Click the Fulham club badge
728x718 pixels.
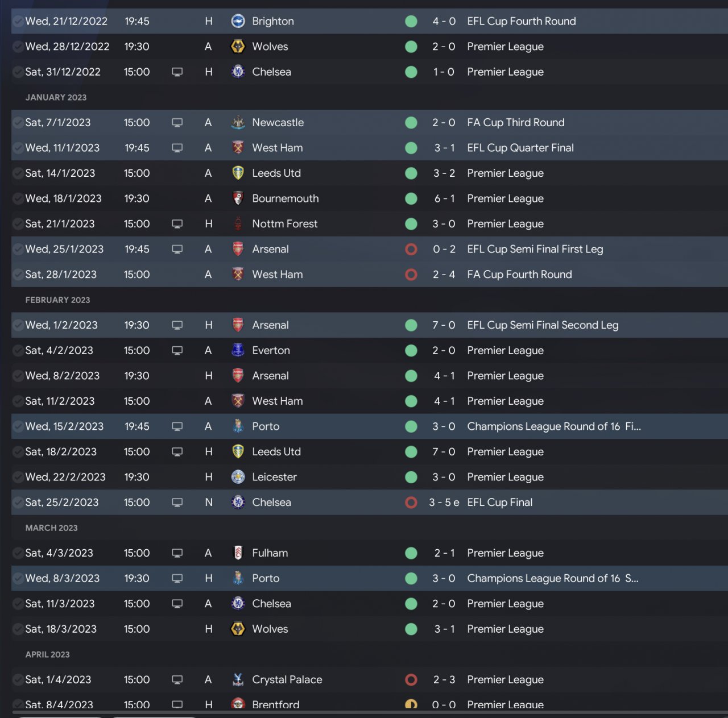pyautogui.click(x=238, y=553)
